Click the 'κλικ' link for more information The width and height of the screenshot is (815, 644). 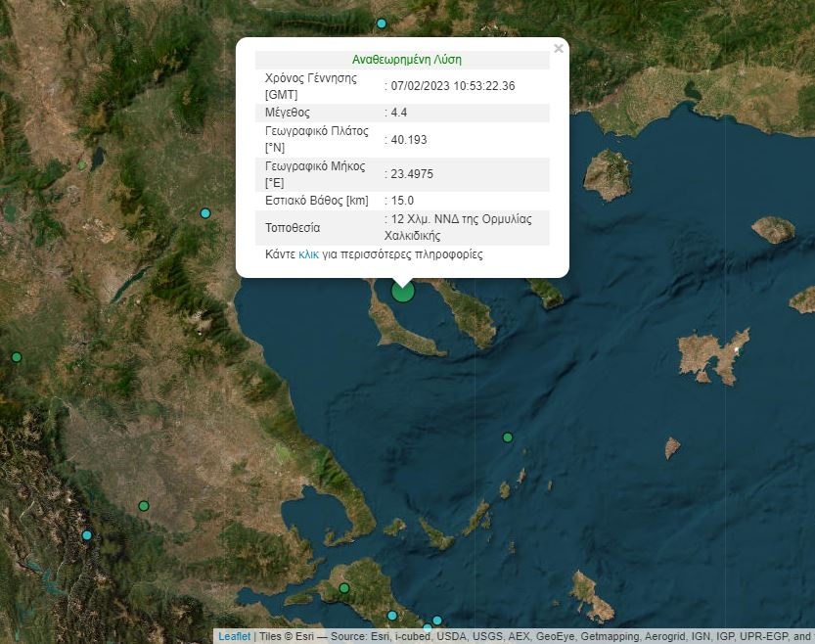click(308, 254)
